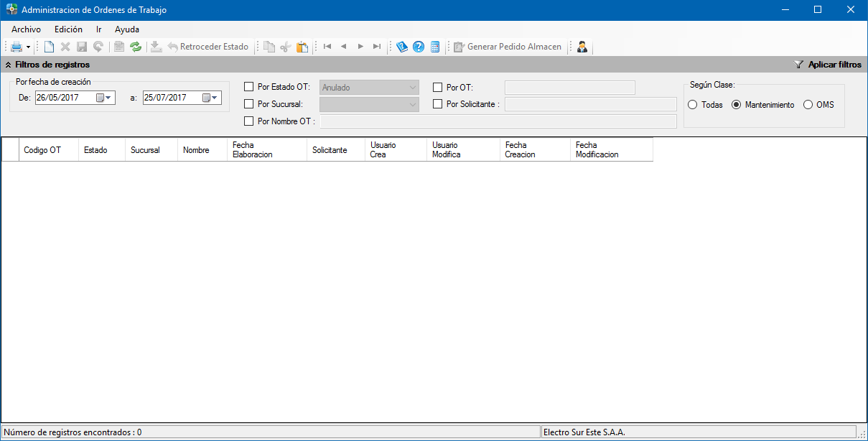Go to the next record

360,47
